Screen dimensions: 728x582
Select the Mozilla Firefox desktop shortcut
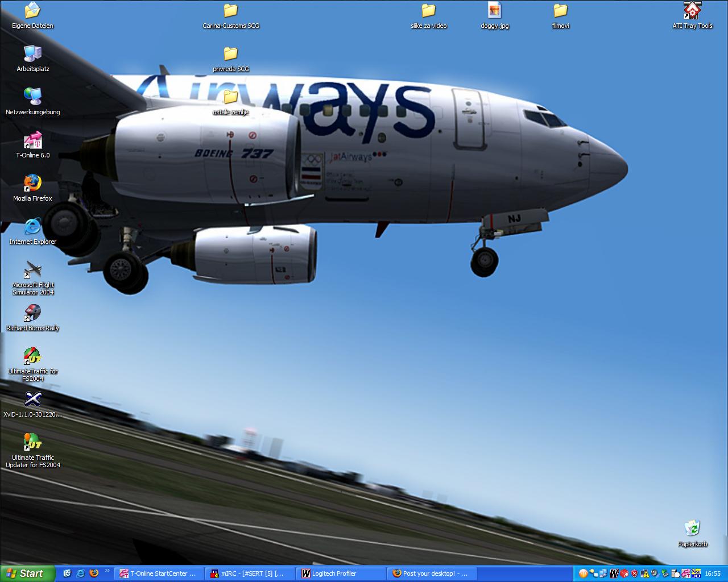tap(33, 188)
